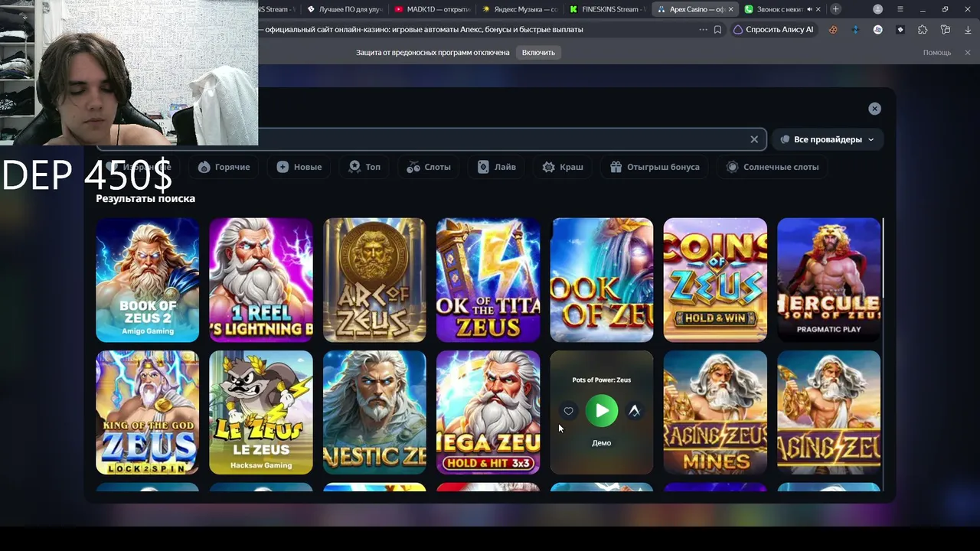Launch Pots of Power: Zeus with play button
Screen dimensions: 980x551
click(x=602, y=411)
